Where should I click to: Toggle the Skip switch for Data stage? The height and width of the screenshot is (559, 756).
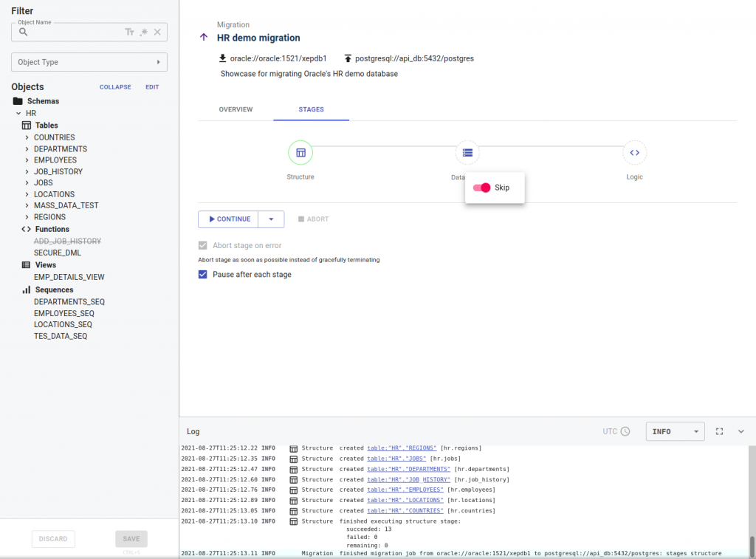pyautogui.click(x=481, y=188)
